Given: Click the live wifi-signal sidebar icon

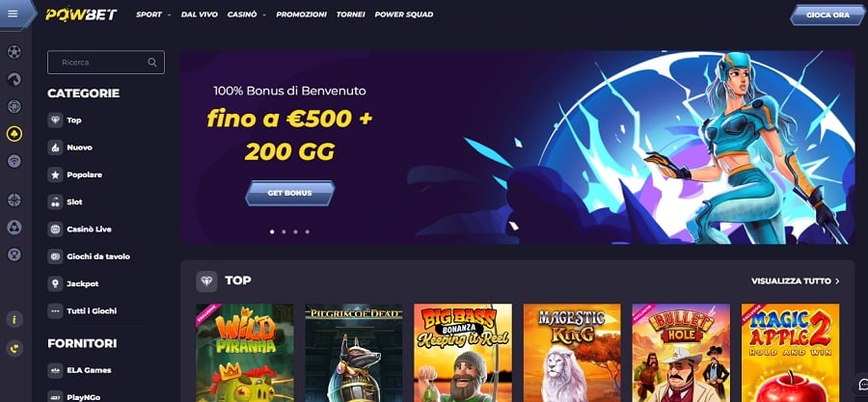Looking at the screenshot, I should [x=14, y=161].
